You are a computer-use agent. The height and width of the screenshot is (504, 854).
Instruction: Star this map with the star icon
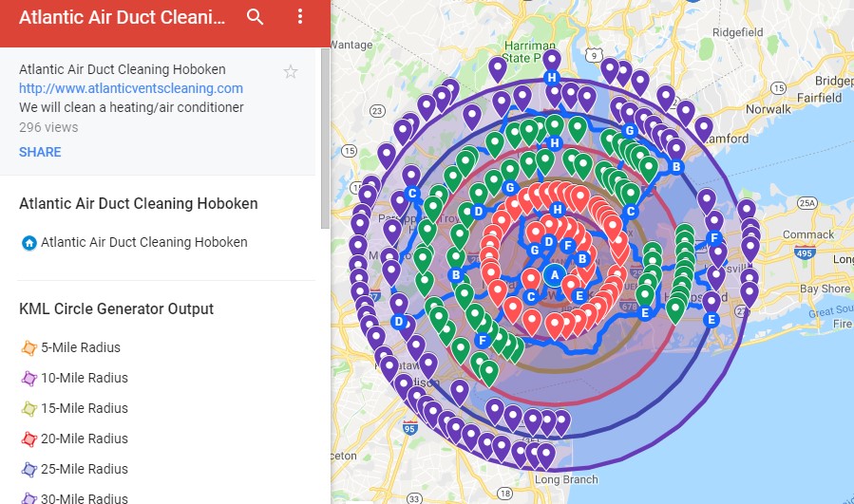[291, 71]
